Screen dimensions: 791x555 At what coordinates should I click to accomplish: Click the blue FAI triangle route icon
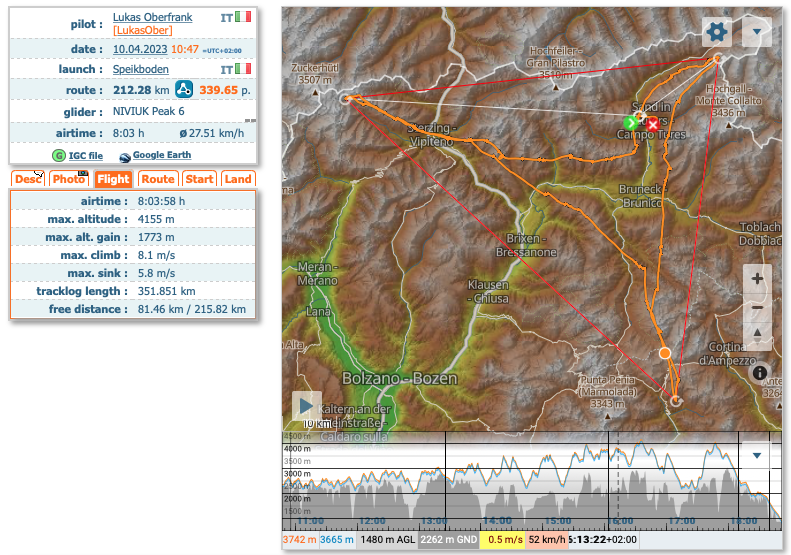point(184,90)
